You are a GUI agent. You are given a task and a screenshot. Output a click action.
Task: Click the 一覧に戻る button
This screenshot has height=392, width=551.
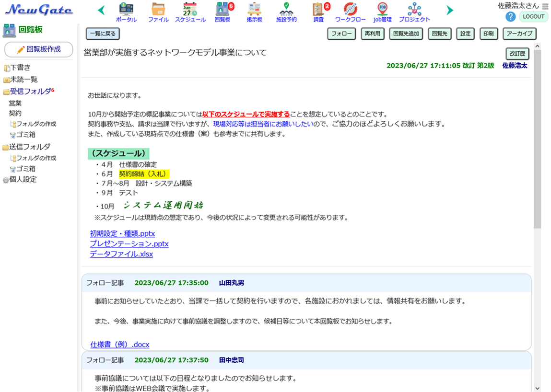point(103,34)
